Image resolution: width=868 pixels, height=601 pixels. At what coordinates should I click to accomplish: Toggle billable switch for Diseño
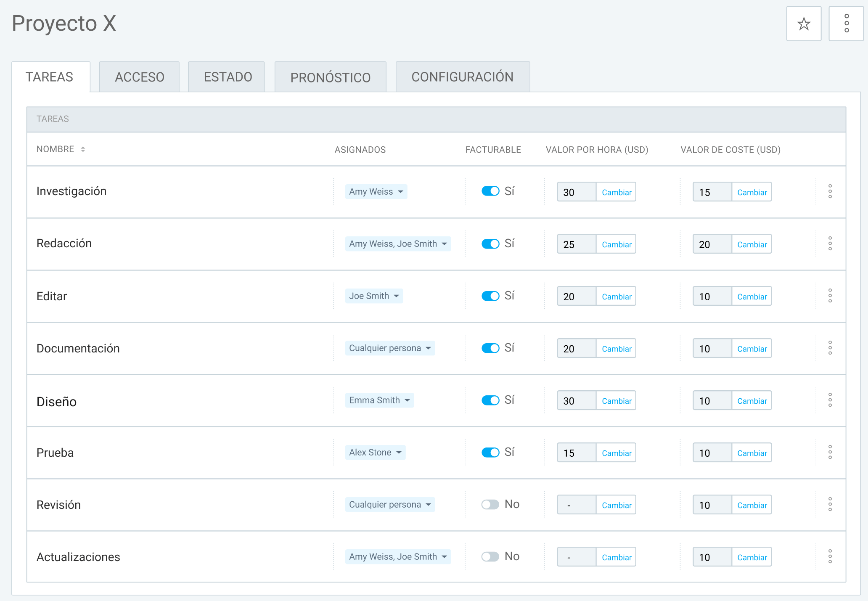490,400
